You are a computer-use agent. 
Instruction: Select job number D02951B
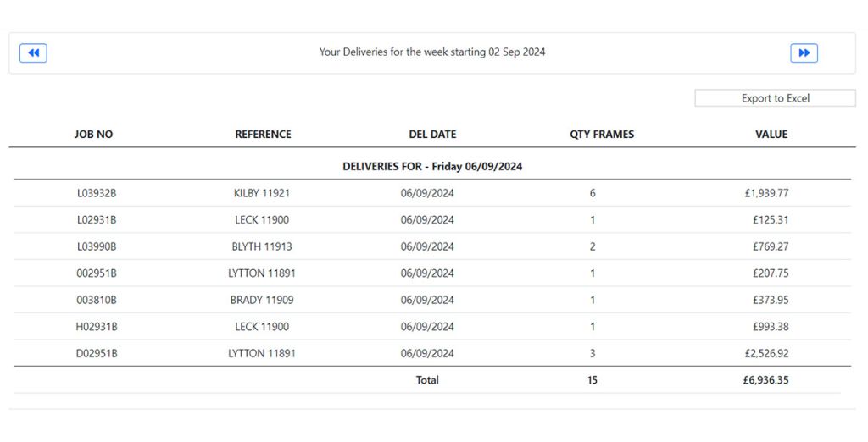[97, 353]
